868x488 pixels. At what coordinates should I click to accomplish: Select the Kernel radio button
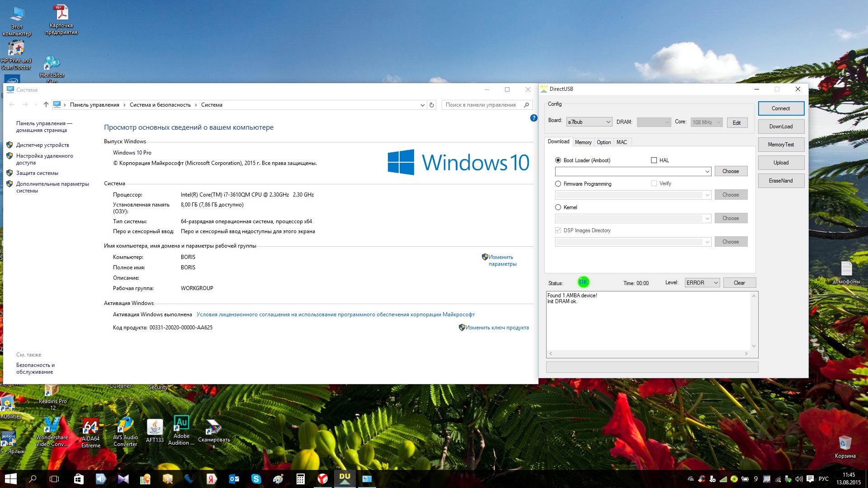[x=558, y=207]
